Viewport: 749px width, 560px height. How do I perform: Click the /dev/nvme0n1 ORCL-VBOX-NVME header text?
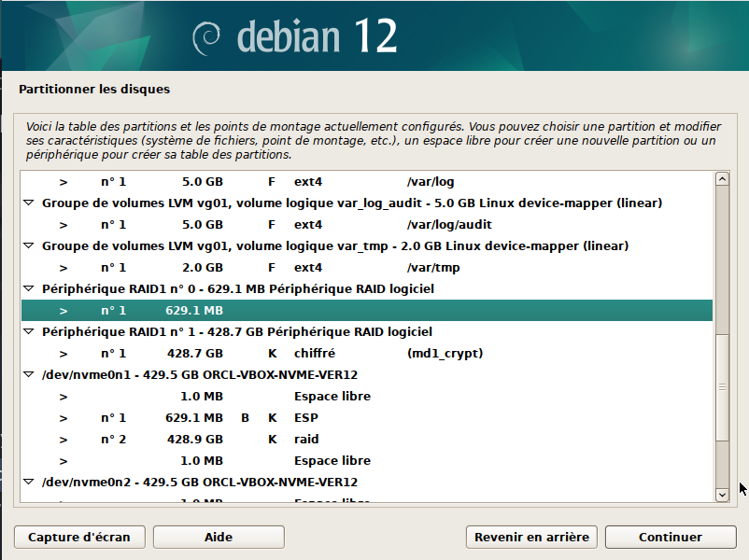pyautogui.click(x=200, y=375)
